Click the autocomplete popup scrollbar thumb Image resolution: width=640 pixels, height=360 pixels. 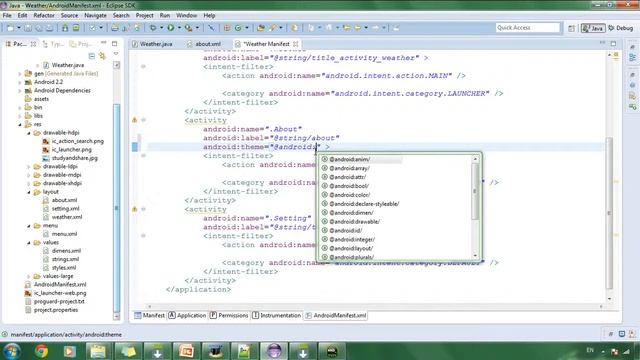click(475, 191)
